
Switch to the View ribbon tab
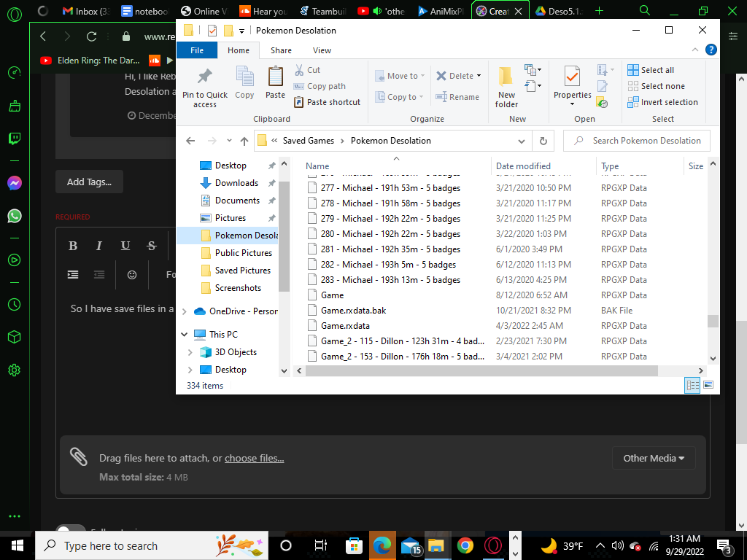click(x=322, y=50)
